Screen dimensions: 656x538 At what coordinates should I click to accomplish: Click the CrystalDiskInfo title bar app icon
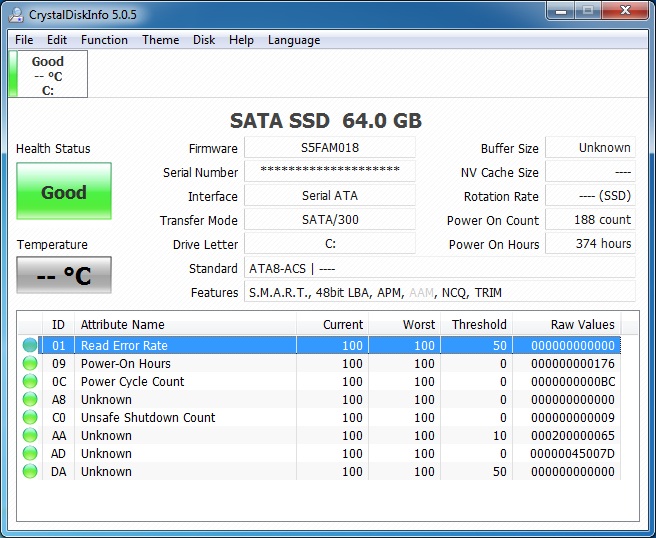tap(16, 15)
